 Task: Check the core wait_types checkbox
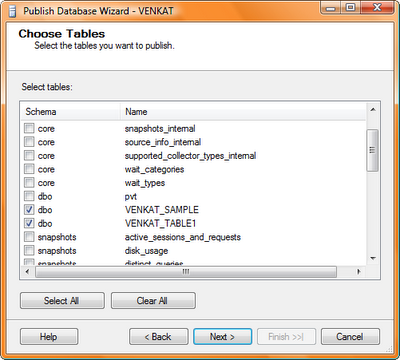(x=29, y=183)
